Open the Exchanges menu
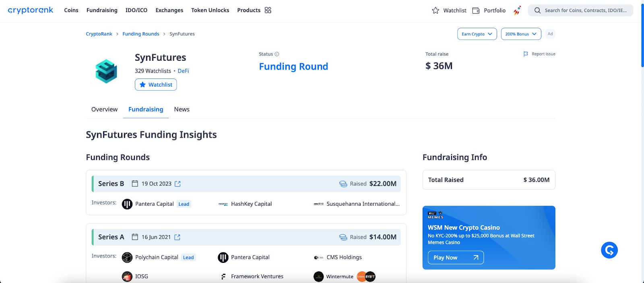Viewport: 644px width, 283px height. [x=169, y=10]
